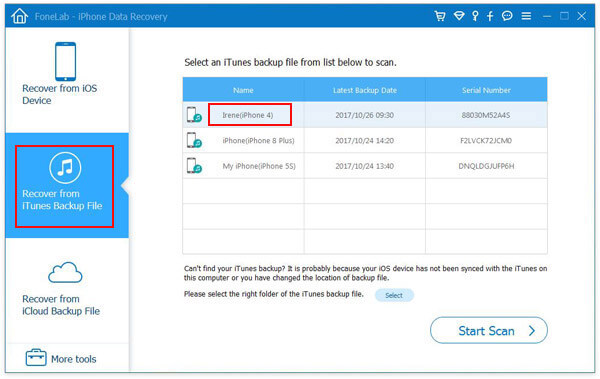Maximize the FoneLab window
This screenshot has width=600, height=379.
point(564,16)
